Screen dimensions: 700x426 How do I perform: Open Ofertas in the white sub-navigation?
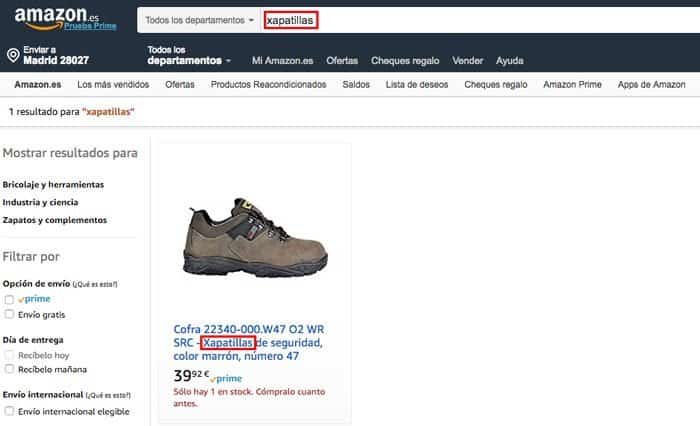coord(179,84)
